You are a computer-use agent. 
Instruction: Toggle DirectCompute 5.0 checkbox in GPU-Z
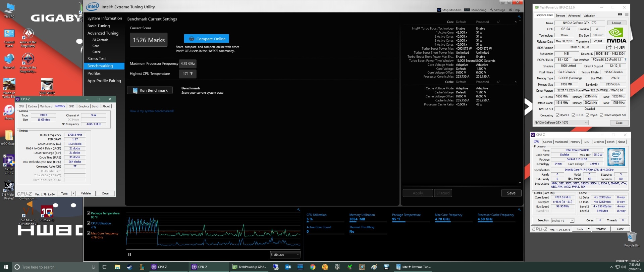pyautogui.click(x=601, y=115)
